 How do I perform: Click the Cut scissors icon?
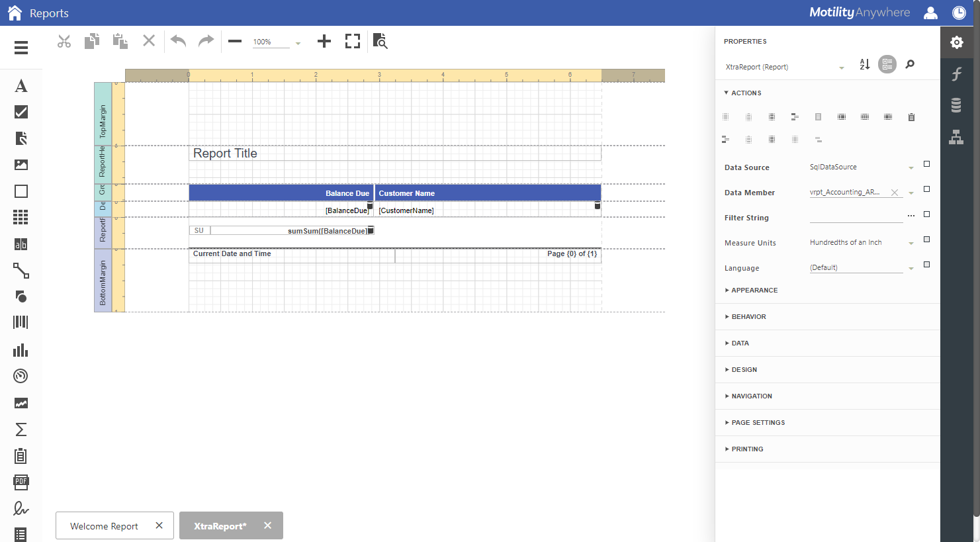pyautogui.click(x=64, y=41)
